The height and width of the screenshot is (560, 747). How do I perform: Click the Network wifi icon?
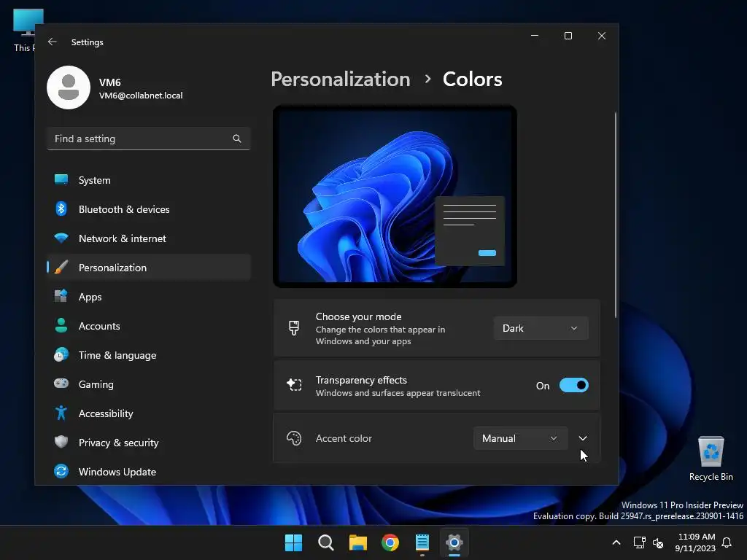61,238
